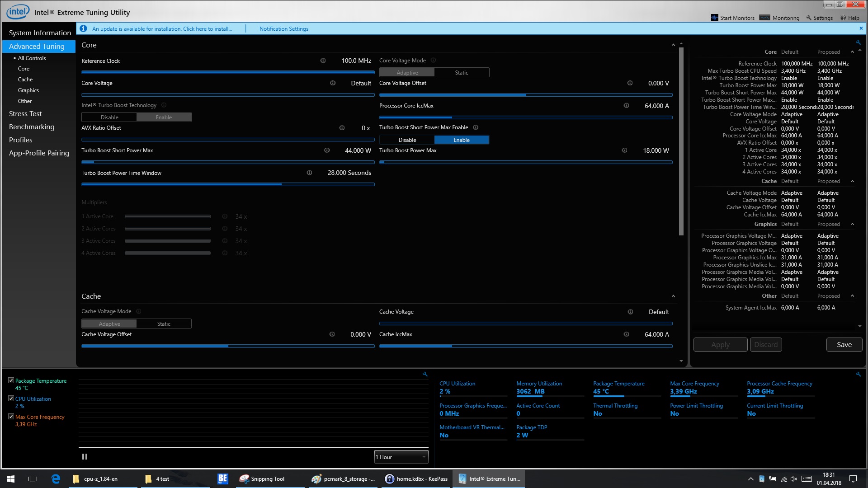Collapse Graphics group in summary panel
The image size is (868, 488).
click(852, 224)
